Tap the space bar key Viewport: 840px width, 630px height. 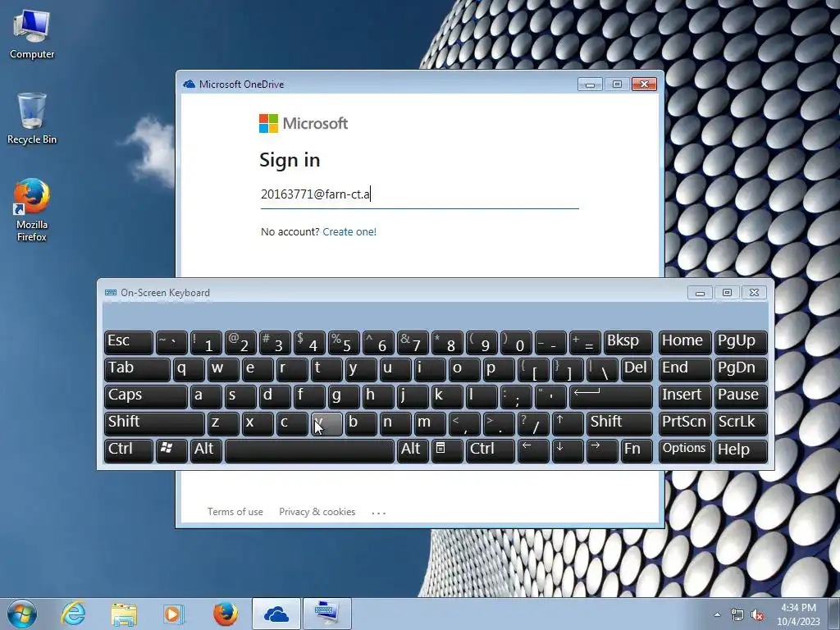309,450
